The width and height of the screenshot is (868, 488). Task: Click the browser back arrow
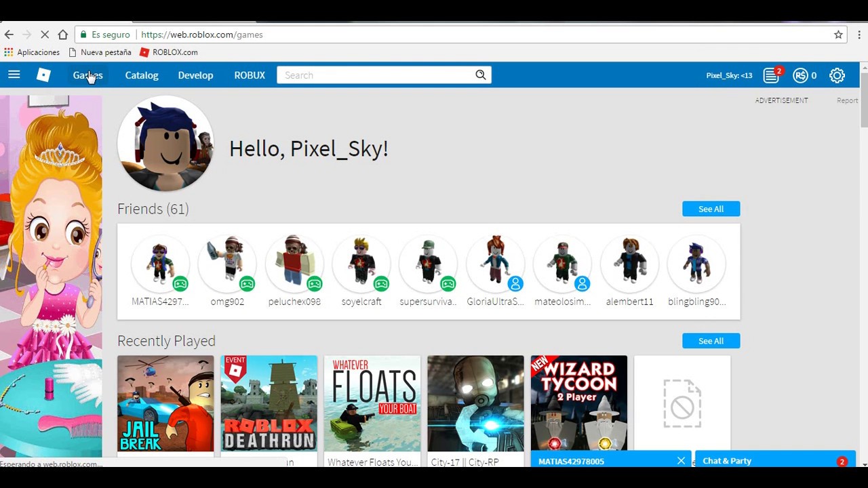coord(9,35)
